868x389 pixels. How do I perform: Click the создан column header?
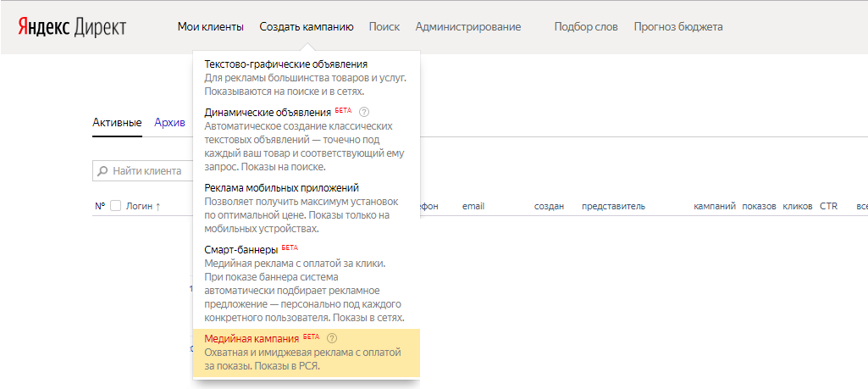(x=549, y=206)
